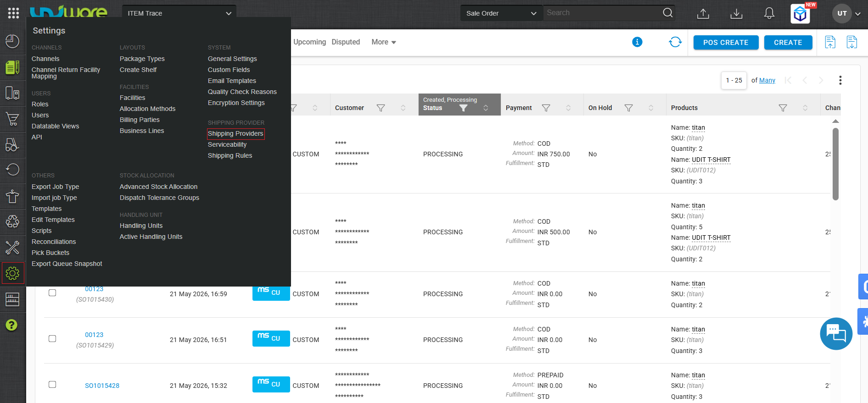
Task: Click the download document icon beside CREATE
Action: [x=852, y=42]
